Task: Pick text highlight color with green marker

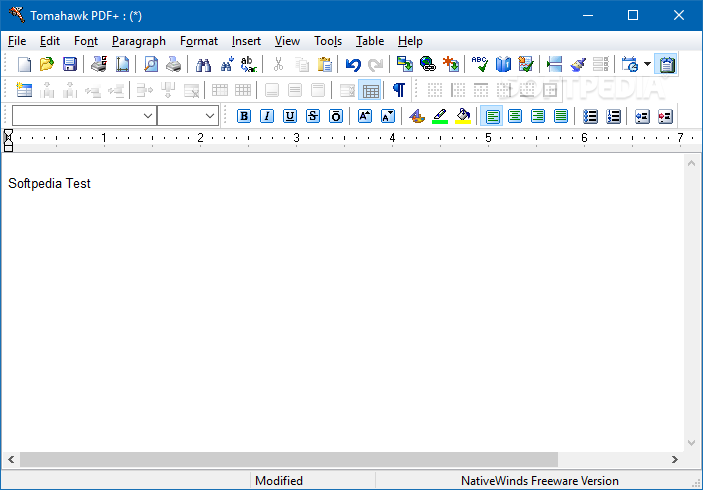Action: [x=440, y=116]
